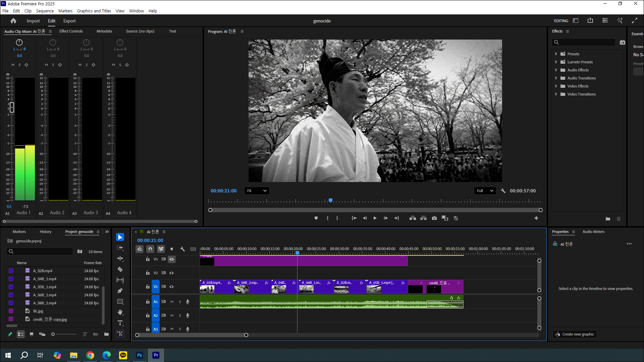Open the Export workspace
644x362 pixels.
pos(69,21)
